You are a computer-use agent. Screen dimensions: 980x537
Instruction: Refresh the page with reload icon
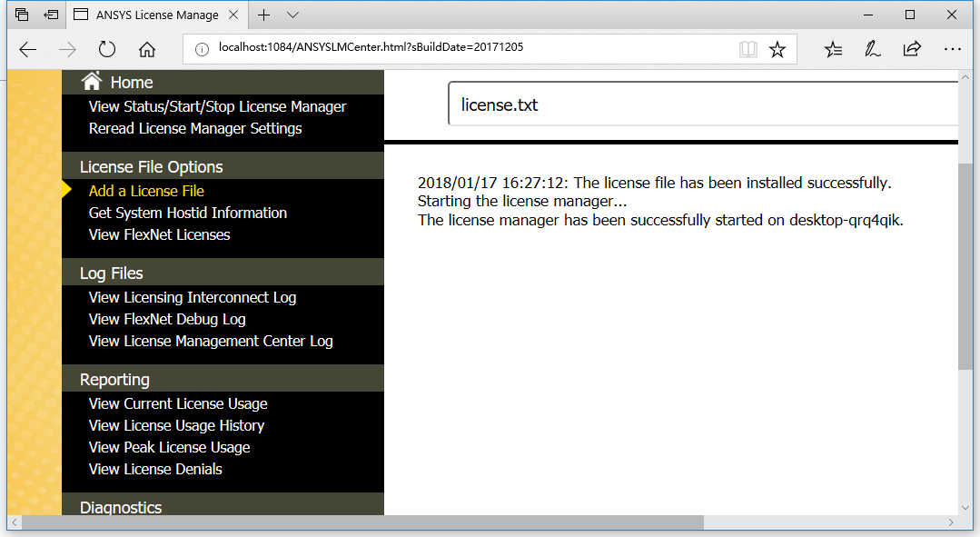107,49
